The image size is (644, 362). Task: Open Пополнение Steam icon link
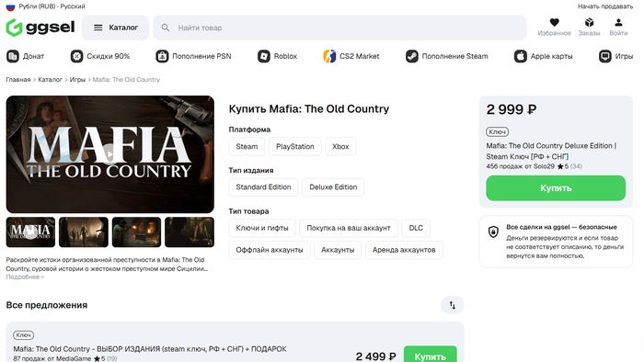pyautogui.click(x=411, y=56)
